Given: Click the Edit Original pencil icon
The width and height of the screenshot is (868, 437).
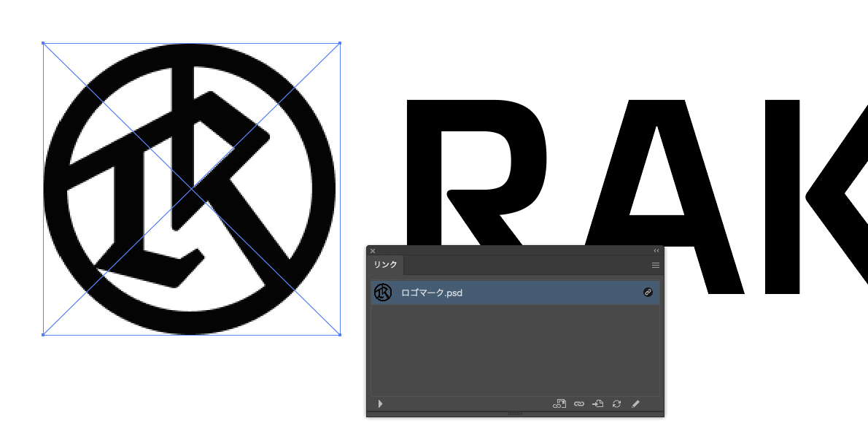Looking at the screenshot, I should 635,403.
